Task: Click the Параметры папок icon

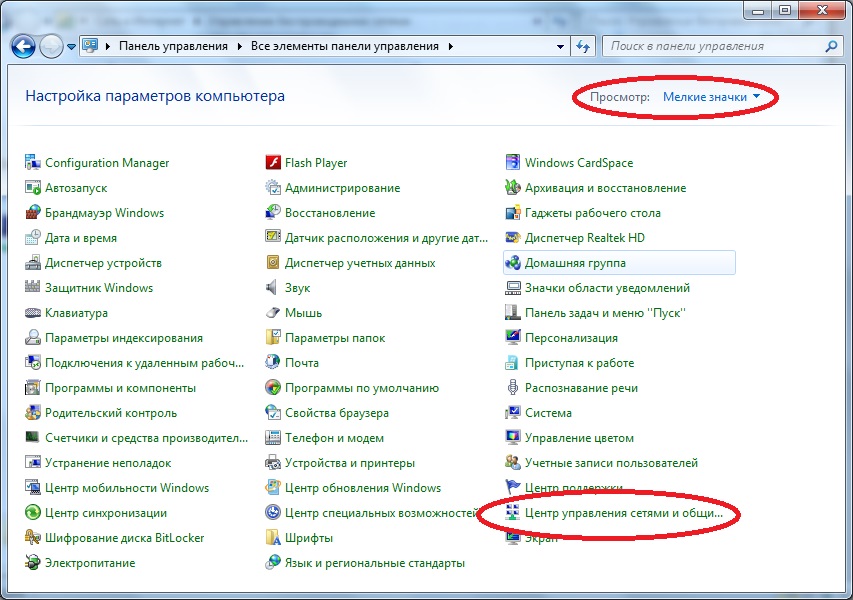Action: (x=273, y=337)
